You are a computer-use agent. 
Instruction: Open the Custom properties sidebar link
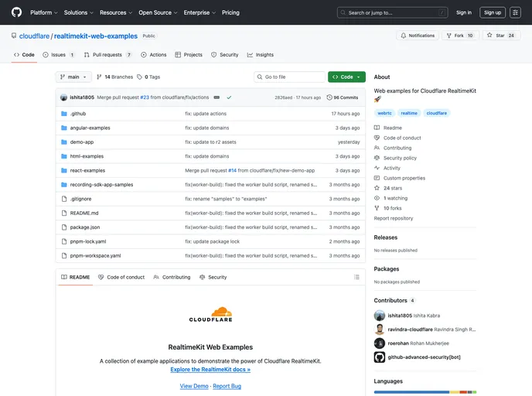tap(404, 178)
